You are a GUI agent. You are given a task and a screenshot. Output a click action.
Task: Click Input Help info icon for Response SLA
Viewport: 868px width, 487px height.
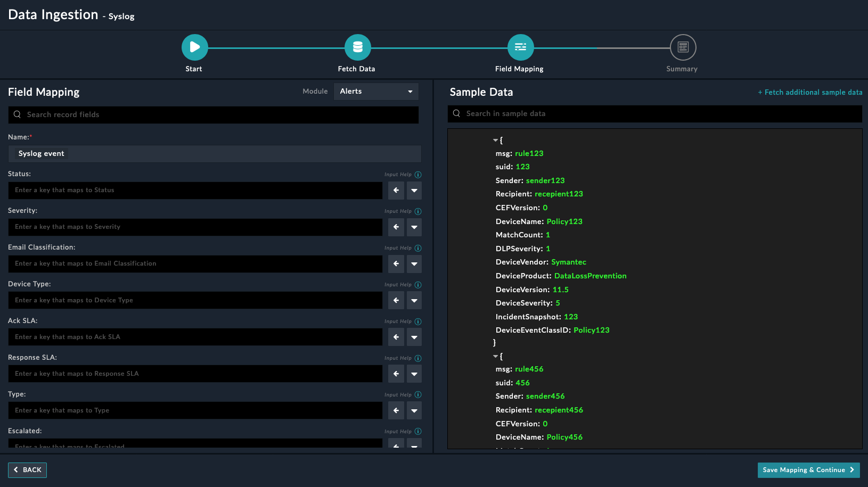click(418, 358)
